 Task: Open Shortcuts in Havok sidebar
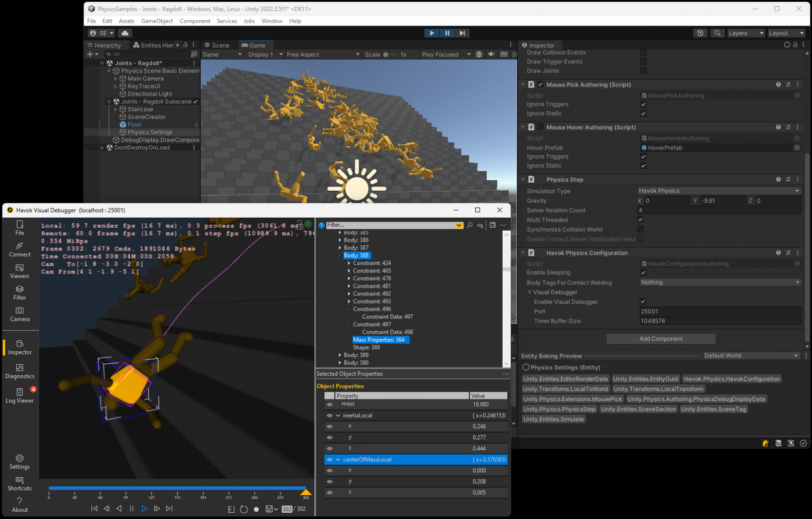pyautogui.click(x=20, y=483)
